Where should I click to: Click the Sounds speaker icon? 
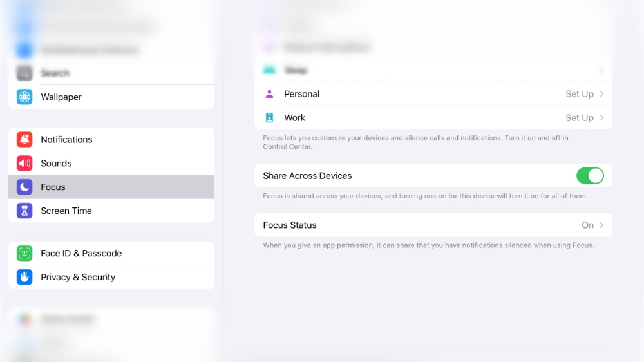click(24, 164)
